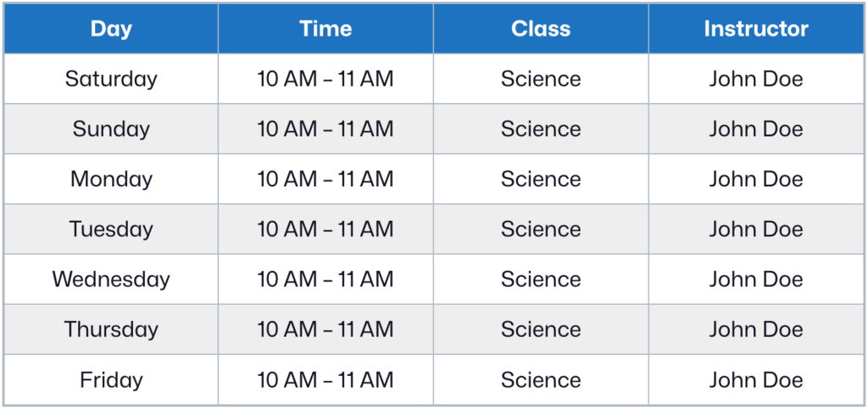
Task: Select the Class column header
Action: pyautogui.click(x=541, y=29)
